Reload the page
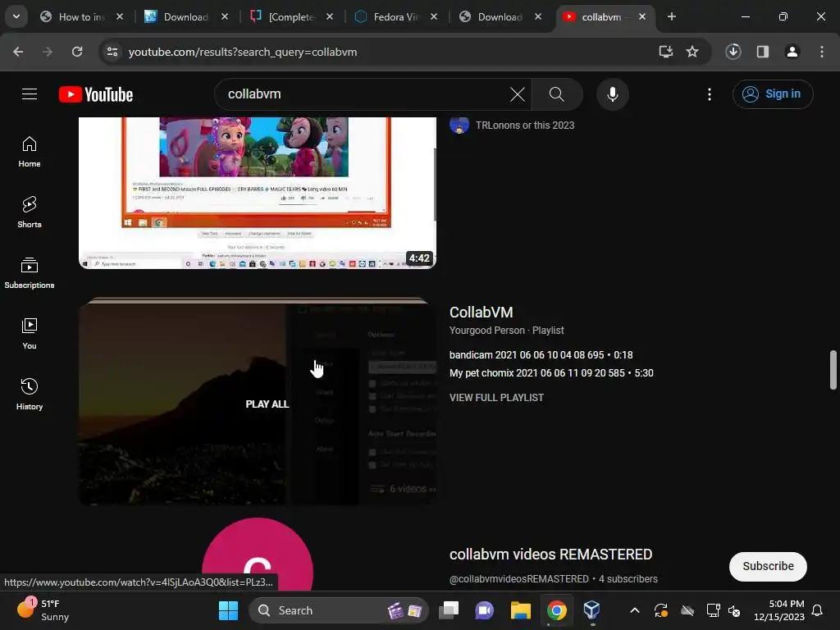Viewport: 840px width, 630px height. tap(77, 52)
